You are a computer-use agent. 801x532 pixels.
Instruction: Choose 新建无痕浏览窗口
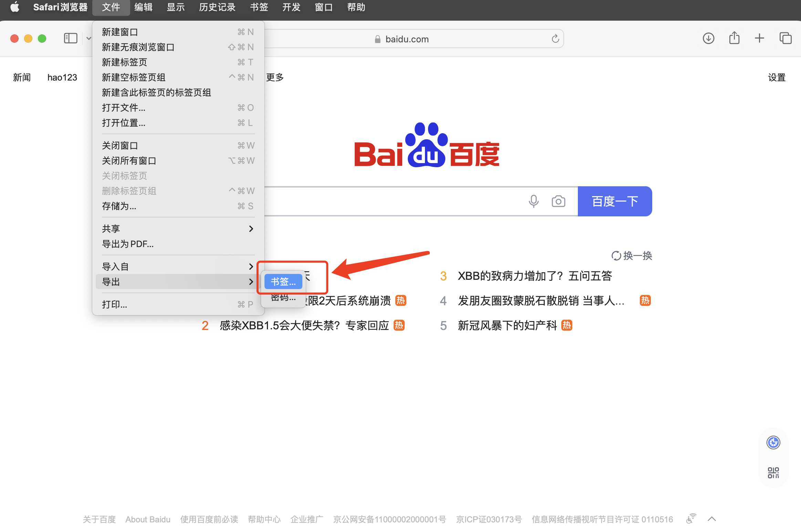point(178,47)
